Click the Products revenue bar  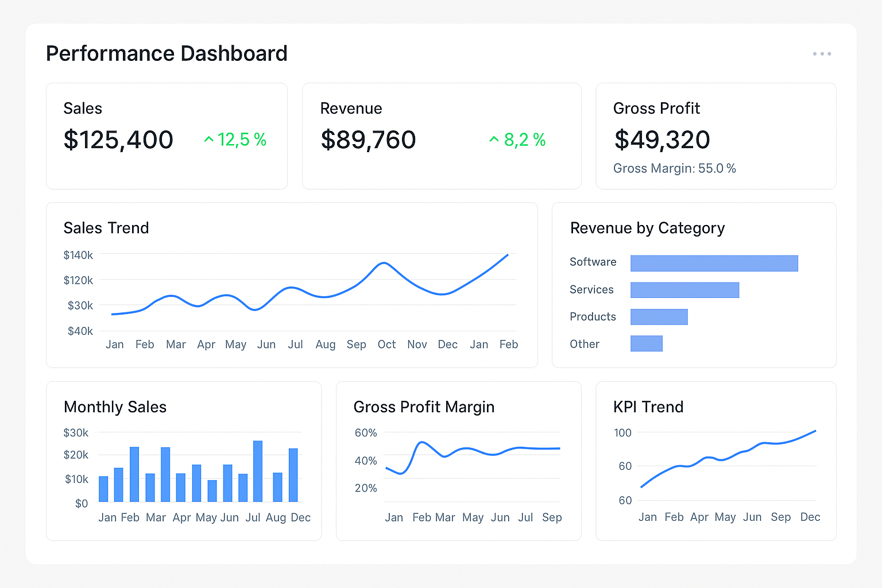pos(659,316)
